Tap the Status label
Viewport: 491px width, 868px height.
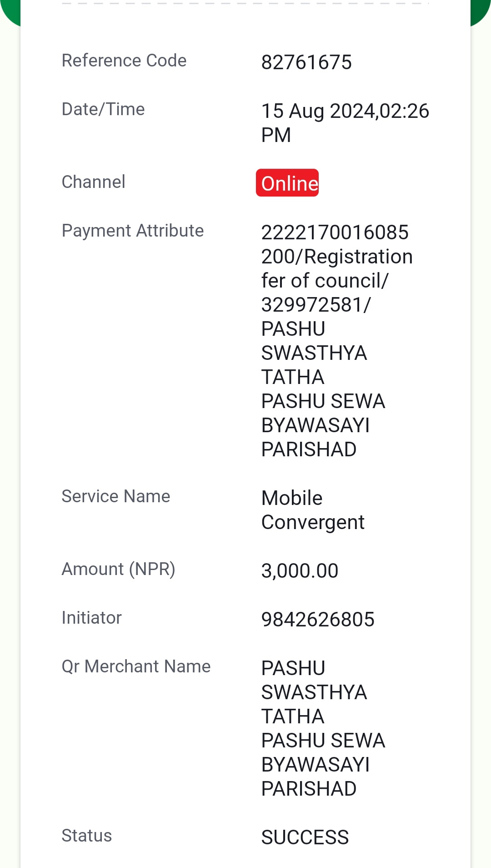[87, 836]
